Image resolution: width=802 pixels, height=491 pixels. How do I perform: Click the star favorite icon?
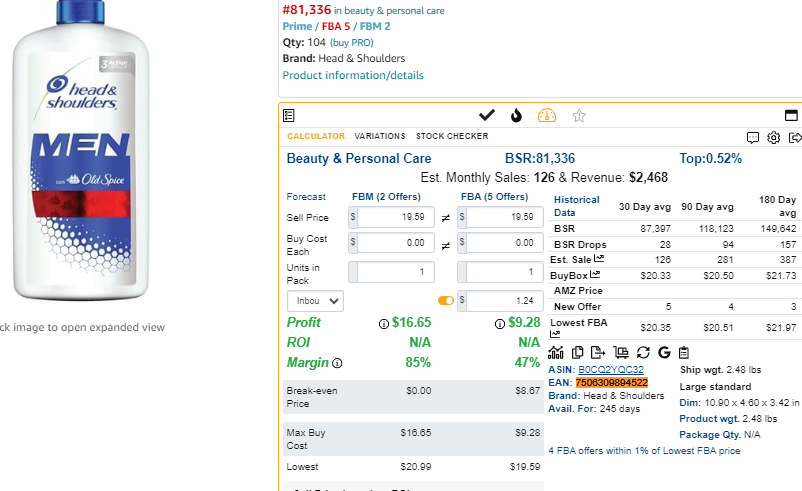(x=578, y=116)
